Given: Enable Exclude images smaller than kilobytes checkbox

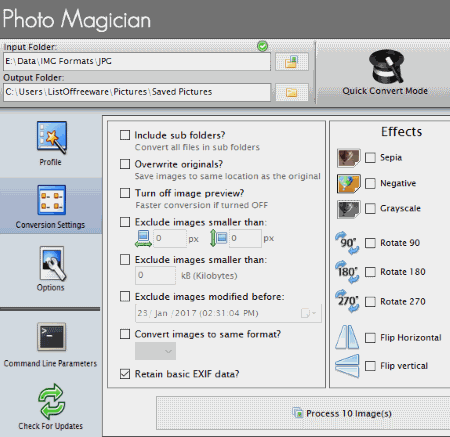Looking at the screenshot, I should pyautogui.click(x=125, y=259).
